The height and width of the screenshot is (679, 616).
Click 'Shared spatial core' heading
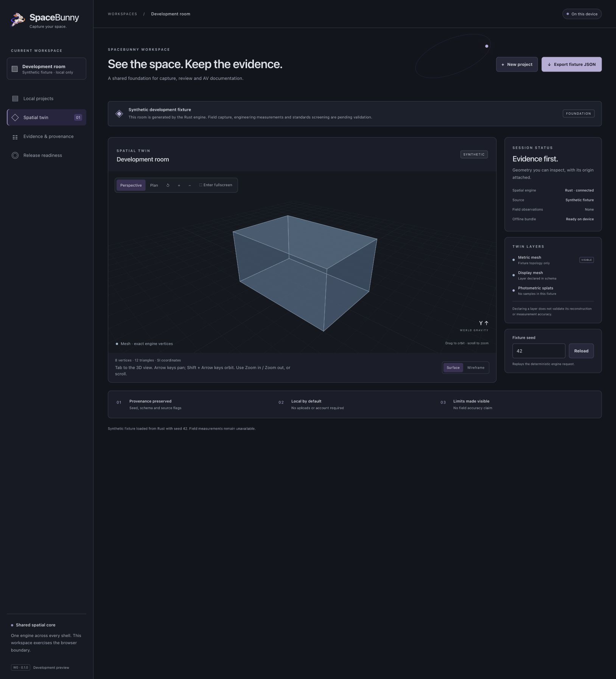click(36, 625)
